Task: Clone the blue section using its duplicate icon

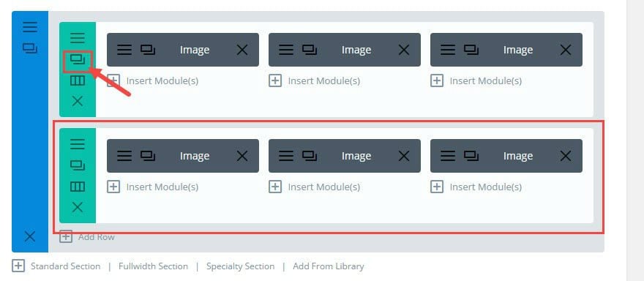Action: pos(30,49)
